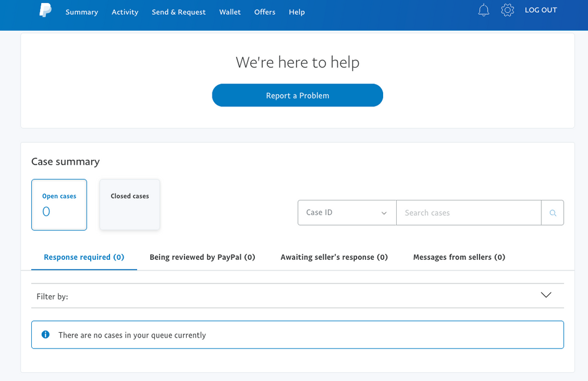The height and width of the screenshot is (381, 588).
Task: Click the search magnifier icon button
Action: [x=552, y=213]
